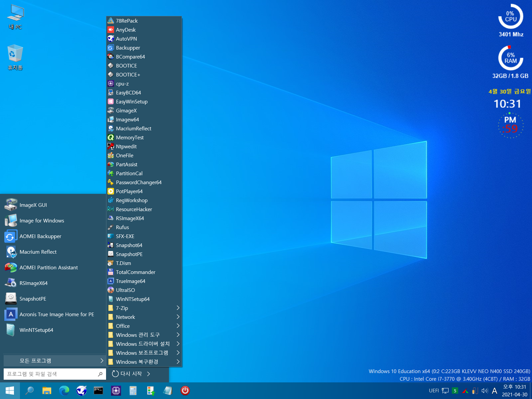Select 78RePack from programs menu

click(144, 21)
